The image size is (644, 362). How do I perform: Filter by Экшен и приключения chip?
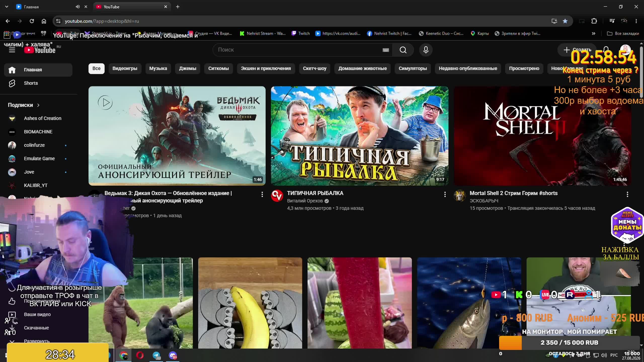pyautogui.click(x=266, y=69)
